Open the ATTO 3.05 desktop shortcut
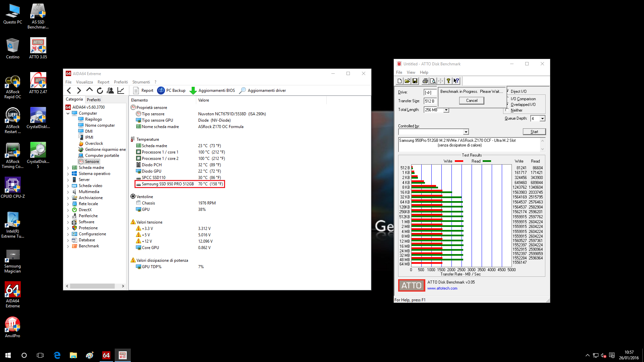 pos(38,48)
